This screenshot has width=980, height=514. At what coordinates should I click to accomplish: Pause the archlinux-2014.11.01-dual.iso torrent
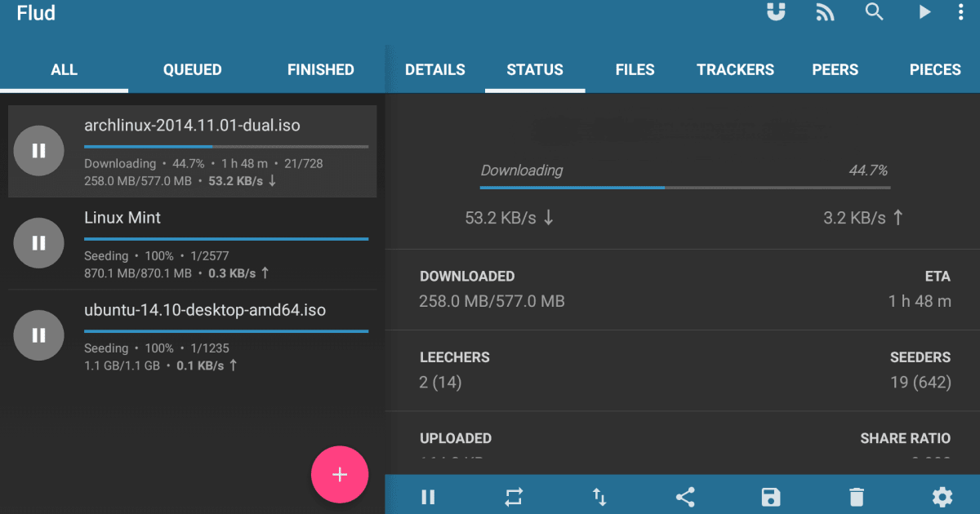click(38, 150)
